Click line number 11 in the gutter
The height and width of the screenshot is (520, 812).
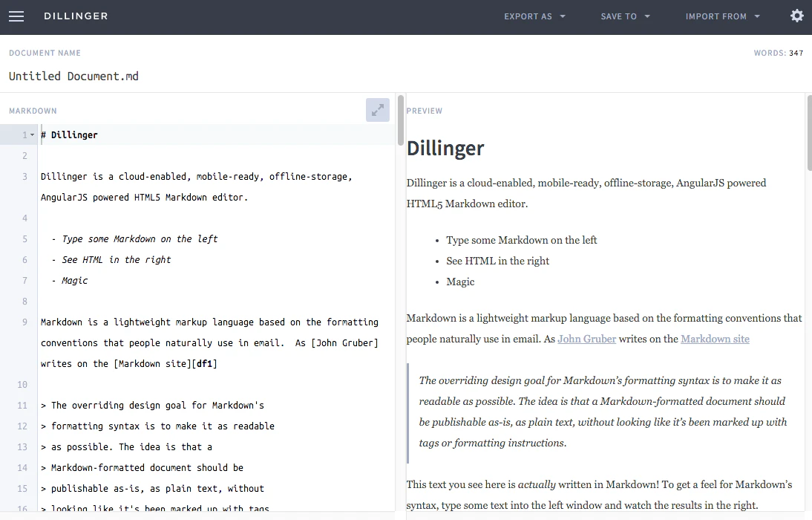(x=22, y=406)
